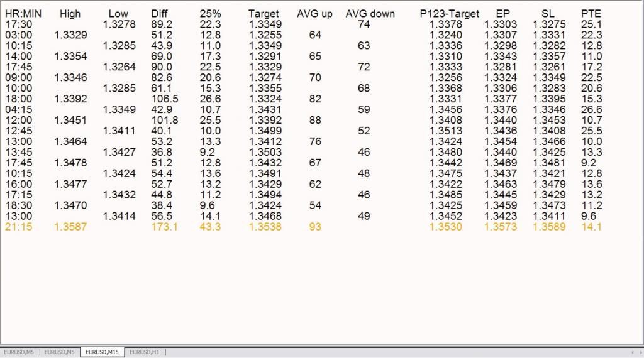Viewport: 644px width, 358px height.
Task: Click the SL value 1.3395
Action: click(x=549, y=99)
